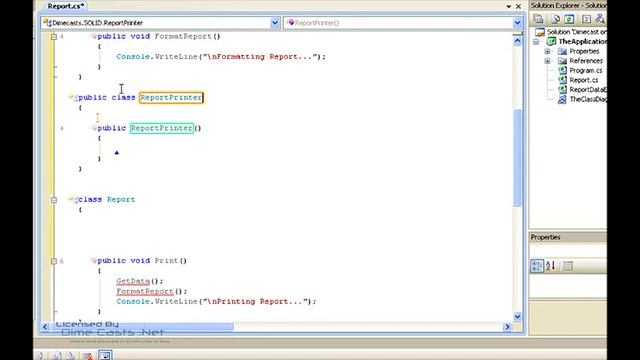Click the horizontal scrollbar thumb
This screenshot has width=640, height=360.
pos(142,327)
